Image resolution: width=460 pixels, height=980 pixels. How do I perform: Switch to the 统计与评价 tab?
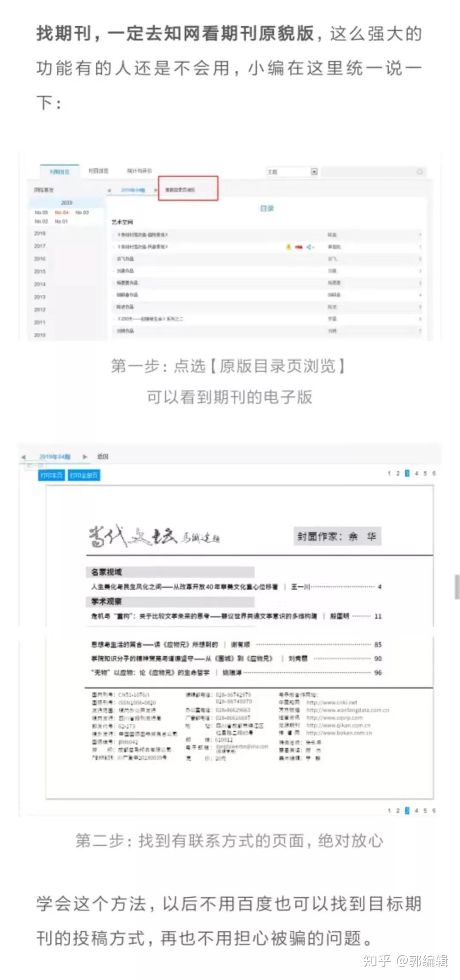click(x=139, y=171)
